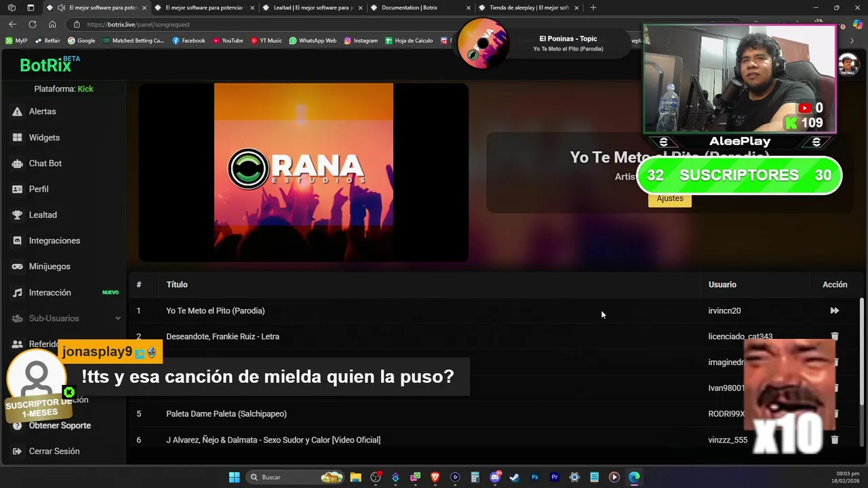Screen dimensions: 868x488
Task: Reload the page with the refresh icon
Action: (x=32, y=24)
